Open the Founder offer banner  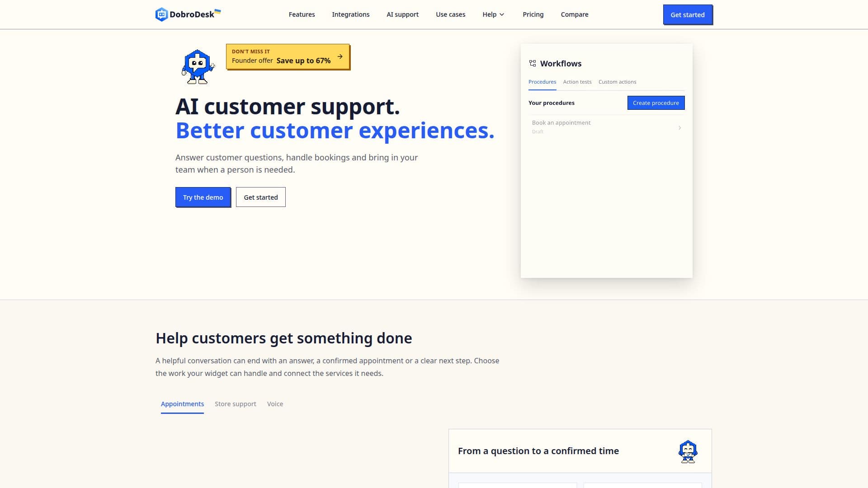[288, 56]
